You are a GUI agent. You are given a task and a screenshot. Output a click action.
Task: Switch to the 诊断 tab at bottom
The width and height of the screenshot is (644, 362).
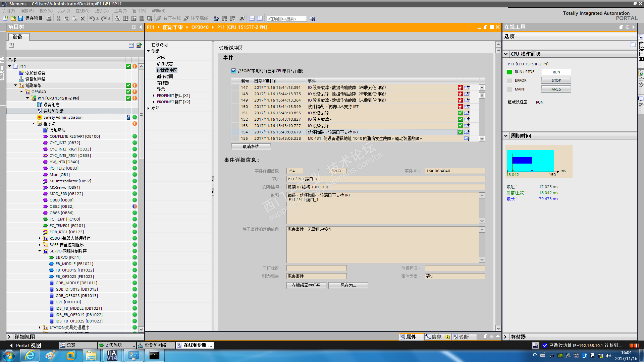pyautogui.click(x=464, y=337)
